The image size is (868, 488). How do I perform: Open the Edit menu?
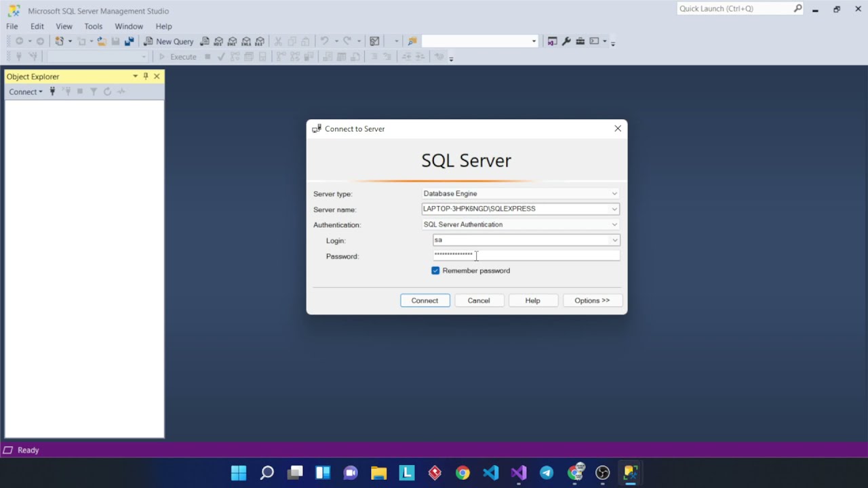[37, 26]
